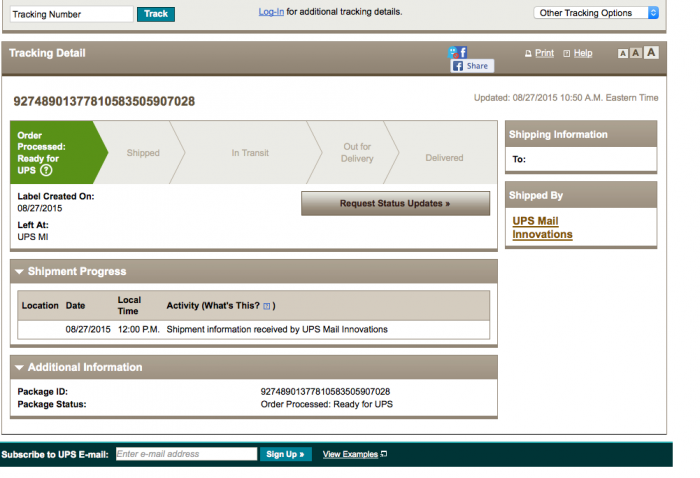
Task: Click the help icon beside Help
Action: (x=567, y=54)
